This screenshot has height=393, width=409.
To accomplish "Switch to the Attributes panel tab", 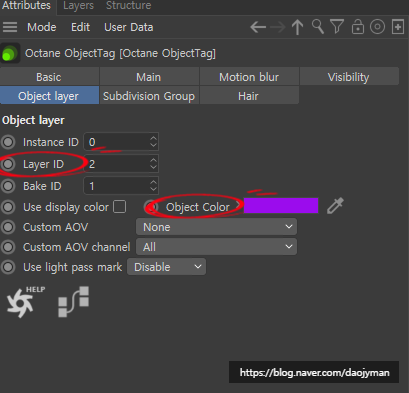I will (x=27, y=6).
